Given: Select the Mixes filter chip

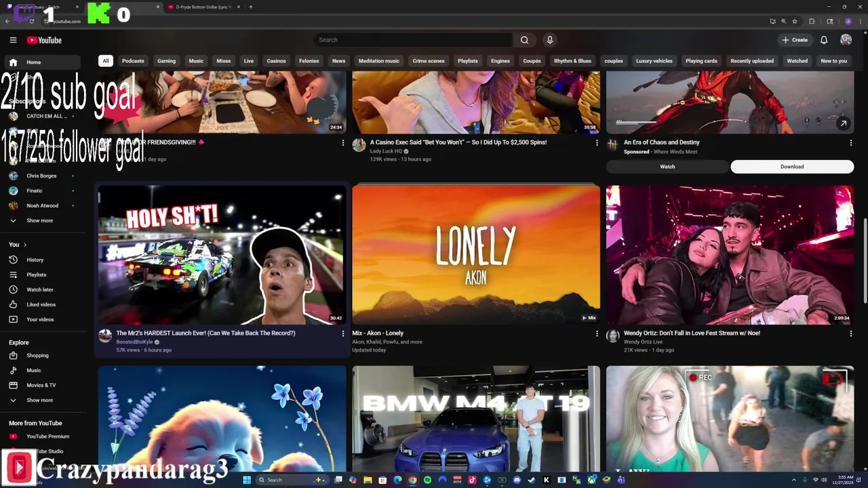Looking at the screenshot, I should [x=224, y=61].
